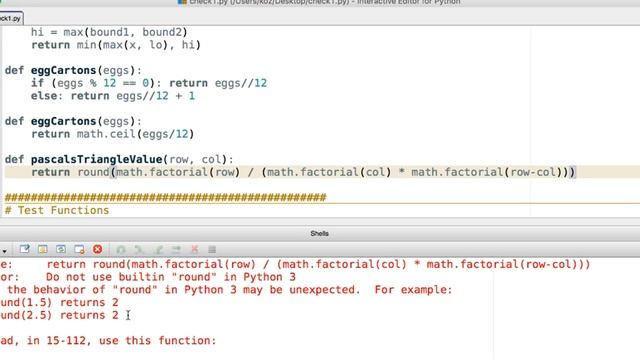Click the 'hi = max(bound1, bound2)' line
This screenshot has width=640, height=360.
(x=109, y=32)
